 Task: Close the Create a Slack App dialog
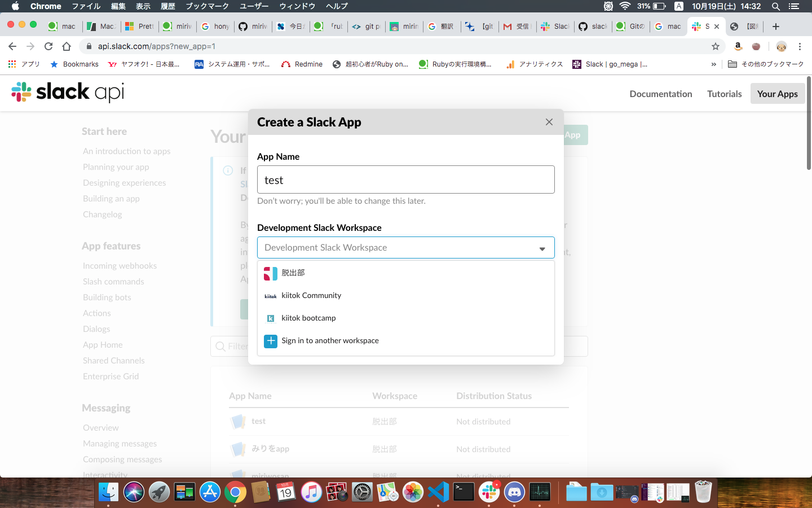coord(549,122)
